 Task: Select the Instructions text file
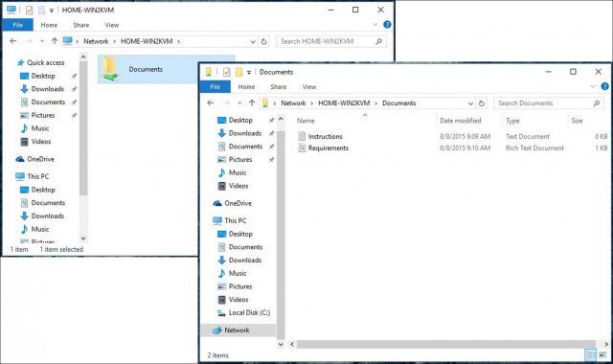[x=325, y=136]
